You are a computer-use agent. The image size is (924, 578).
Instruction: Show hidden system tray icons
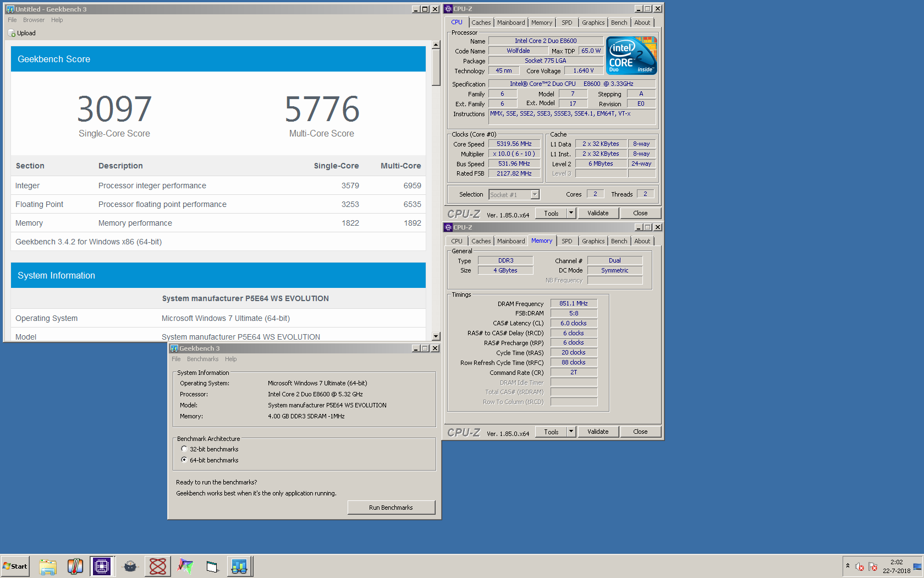848,565
